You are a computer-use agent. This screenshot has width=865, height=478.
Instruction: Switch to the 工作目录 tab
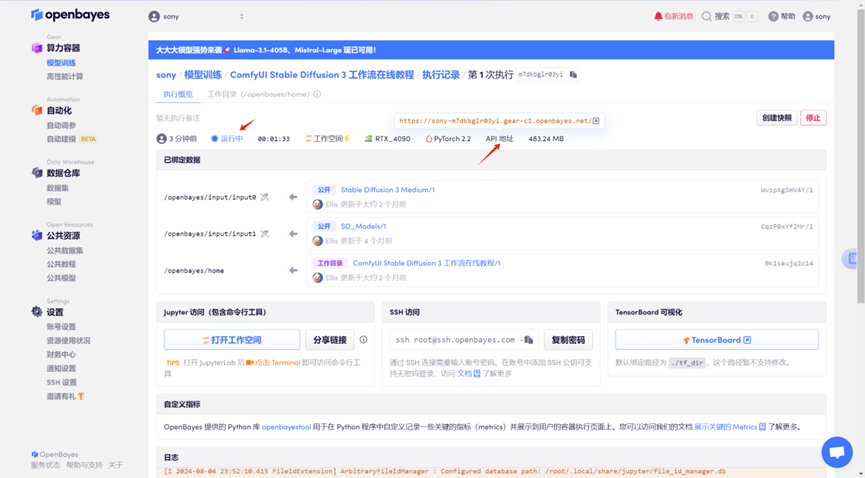(x=258, y=94)
